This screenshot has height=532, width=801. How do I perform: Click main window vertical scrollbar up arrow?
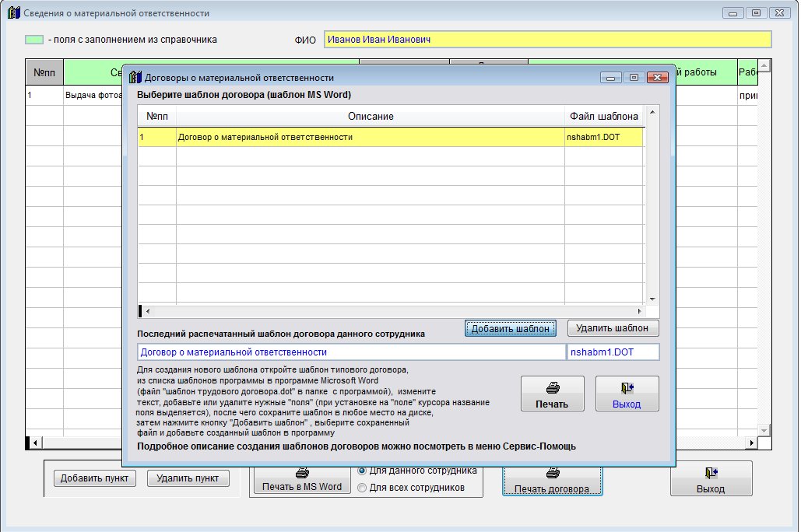(764, 66)
